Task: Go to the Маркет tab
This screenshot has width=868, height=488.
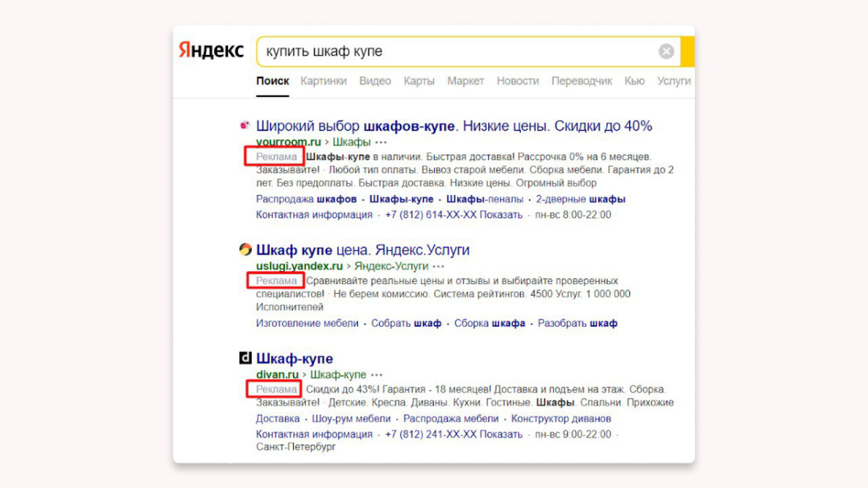Action: pos(465,81)
